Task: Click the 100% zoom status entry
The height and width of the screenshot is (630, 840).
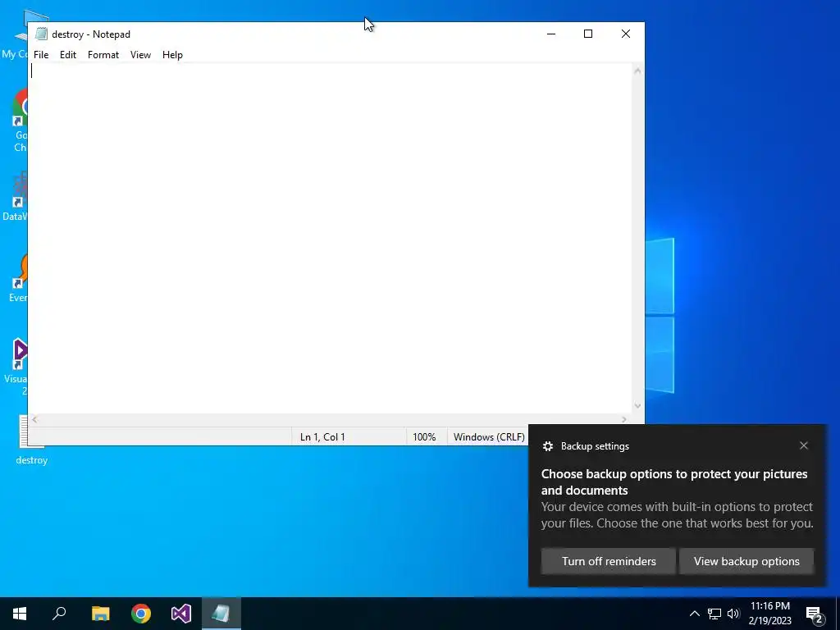Action: click(x=424, y=437)
